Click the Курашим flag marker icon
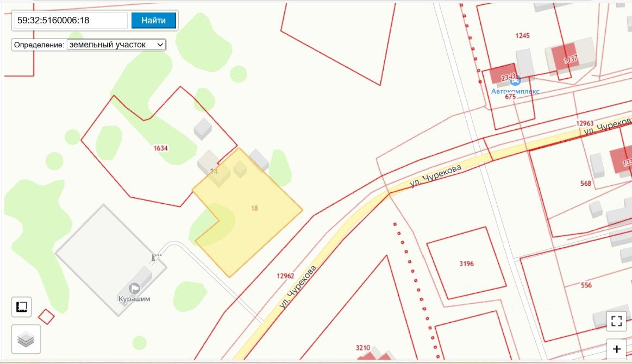 tap(134, 288)
